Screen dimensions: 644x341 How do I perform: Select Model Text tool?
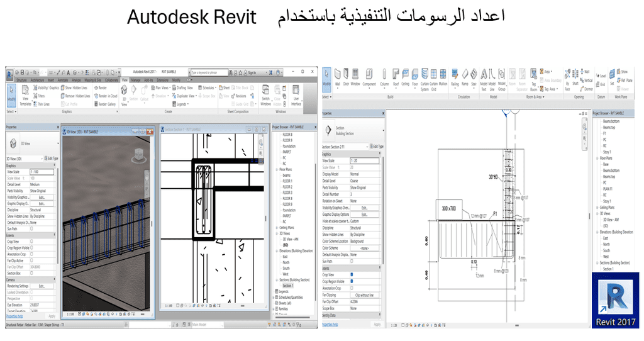[x=484, y=80]
